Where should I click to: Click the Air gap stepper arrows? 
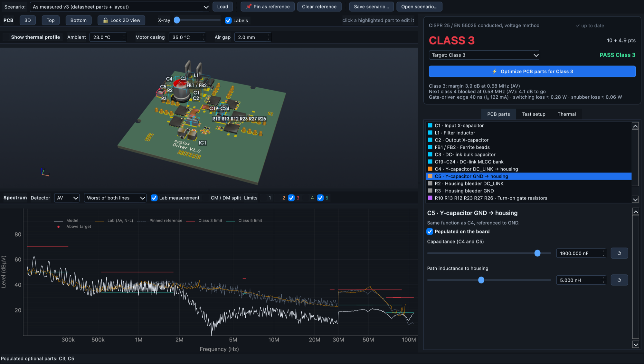tap(269, 37)
